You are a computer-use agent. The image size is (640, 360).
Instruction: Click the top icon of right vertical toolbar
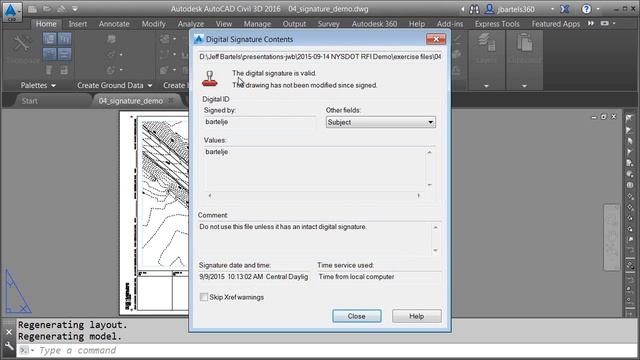click(629, 119)
